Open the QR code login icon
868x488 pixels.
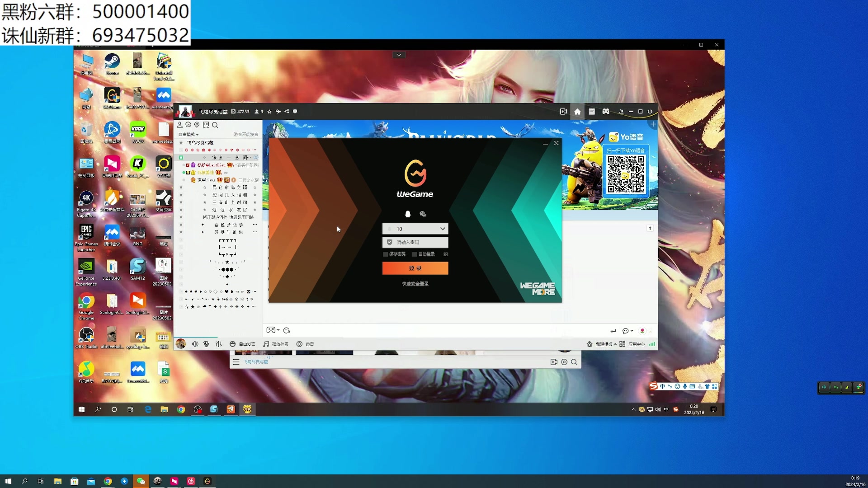click(445, 254)
